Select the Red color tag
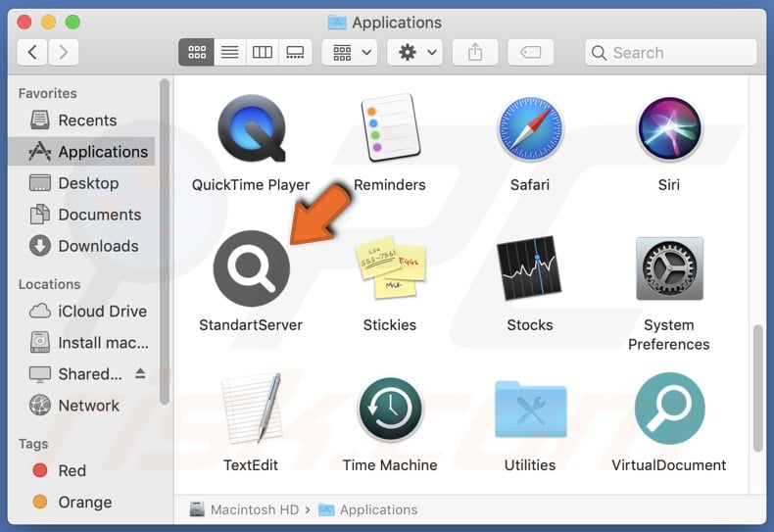The height and width of the screenshot is (532, 774). coord(72,470)
